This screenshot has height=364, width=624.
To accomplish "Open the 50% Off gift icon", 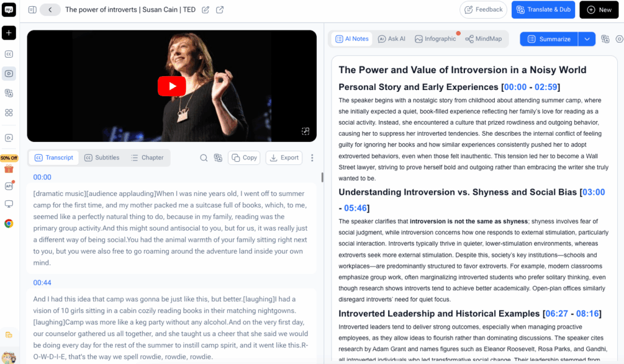I will coord(9,164).
